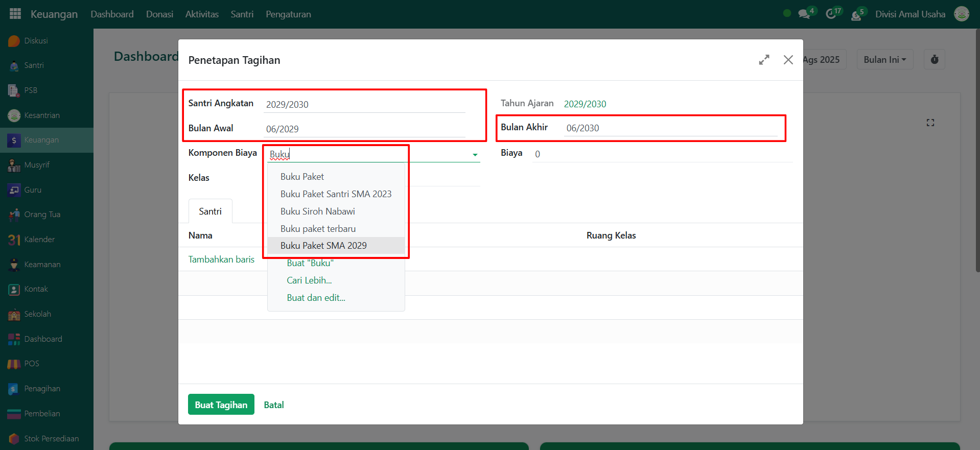Open the Donasi menu

(x=159, y=14)
